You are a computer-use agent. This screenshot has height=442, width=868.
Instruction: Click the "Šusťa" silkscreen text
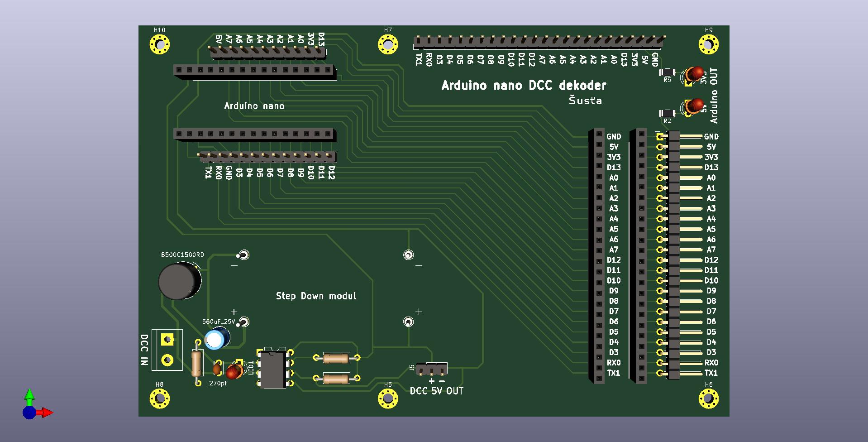tap(585, 100)
